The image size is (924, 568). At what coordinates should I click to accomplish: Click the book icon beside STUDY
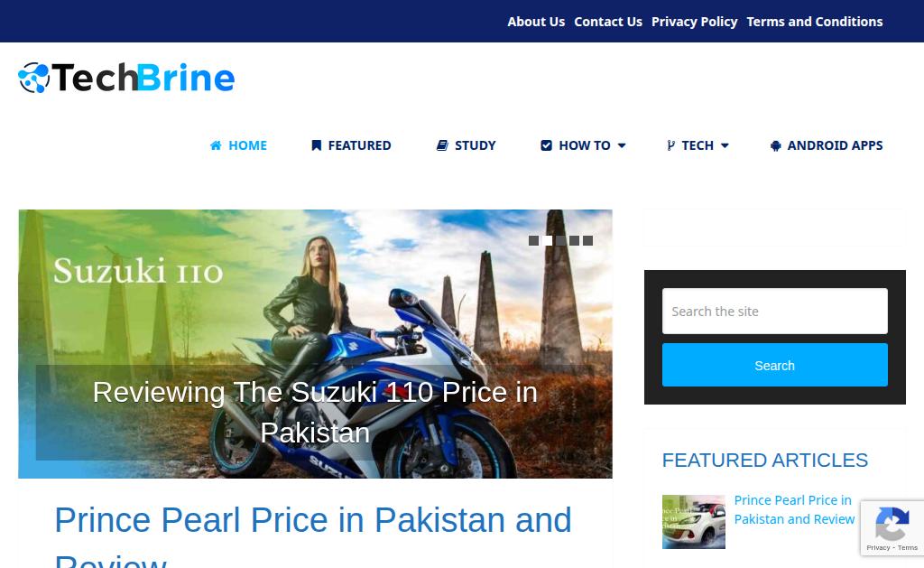coord(442,145)
